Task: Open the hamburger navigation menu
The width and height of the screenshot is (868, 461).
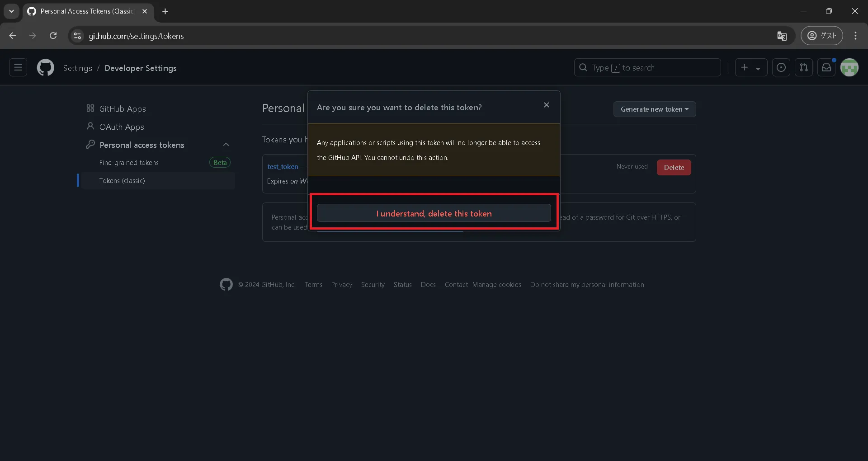Action: click(x=18, y=67)
